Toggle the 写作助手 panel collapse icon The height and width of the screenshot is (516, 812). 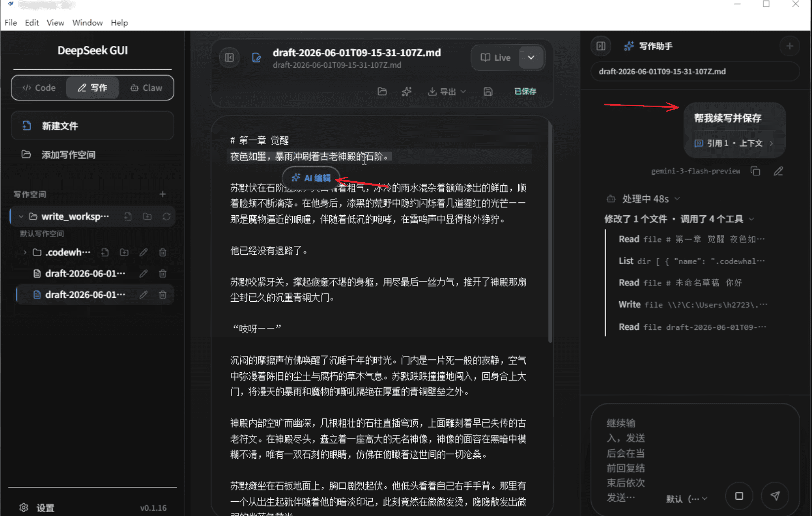click(601, 46)
